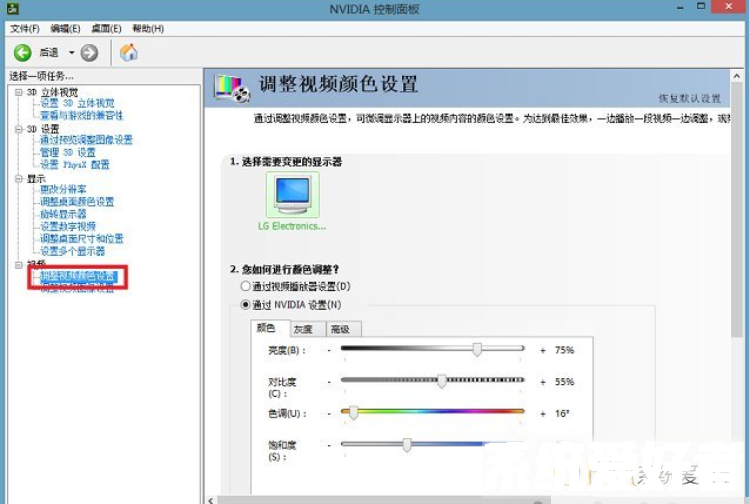
Task: Click the green Back arrow icon
Action: point(22,52)
